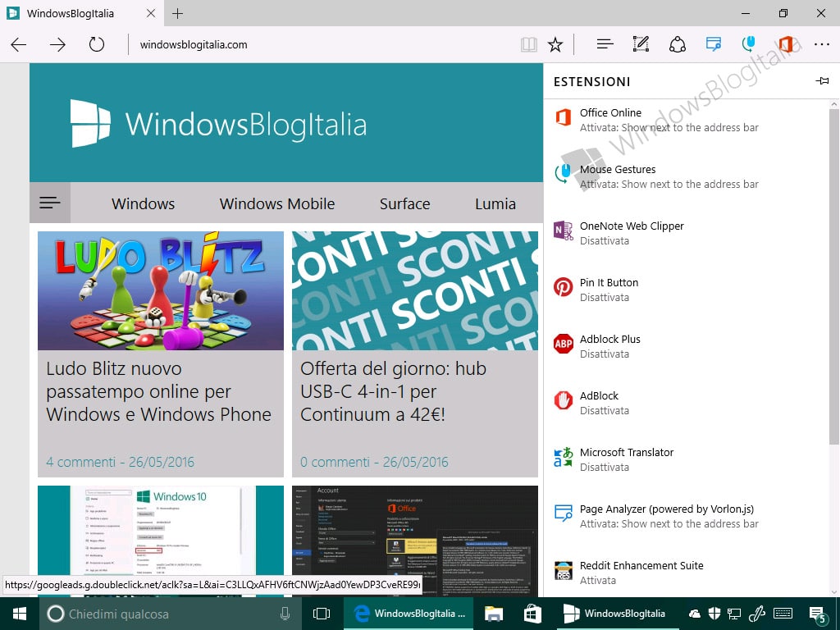Click the Office Online toolbar icon

(785, 44)
